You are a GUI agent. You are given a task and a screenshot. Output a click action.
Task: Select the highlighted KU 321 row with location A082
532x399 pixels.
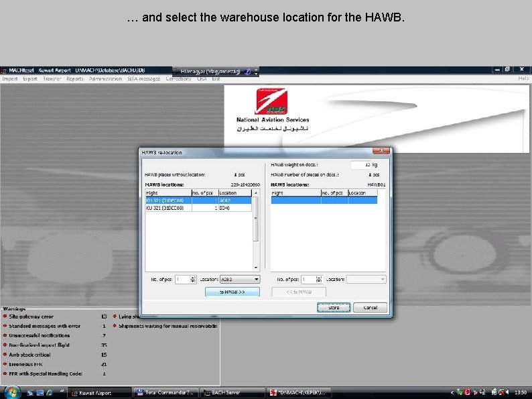pos(198,201)
